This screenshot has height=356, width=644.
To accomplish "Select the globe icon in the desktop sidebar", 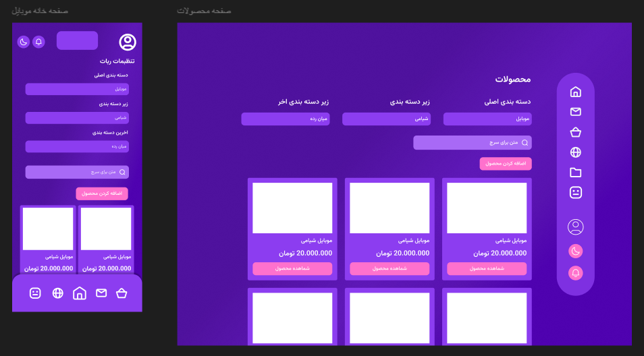I will click(x=575, y=152).
